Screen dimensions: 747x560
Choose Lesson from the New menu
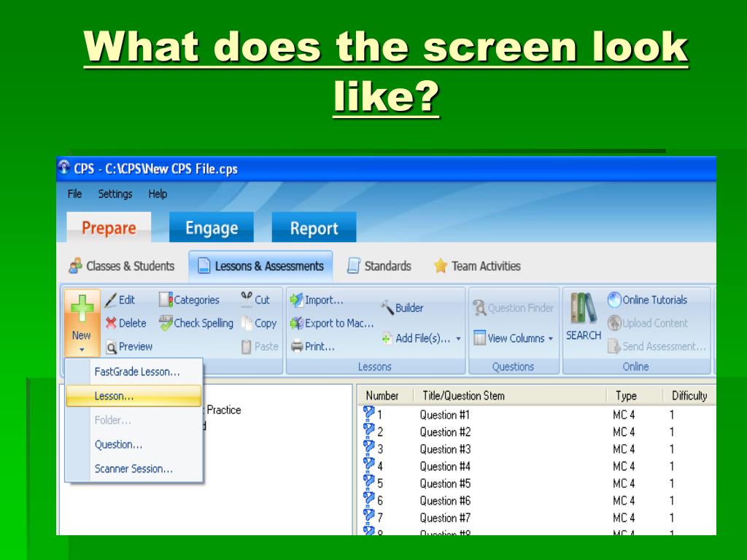[133, 396]
